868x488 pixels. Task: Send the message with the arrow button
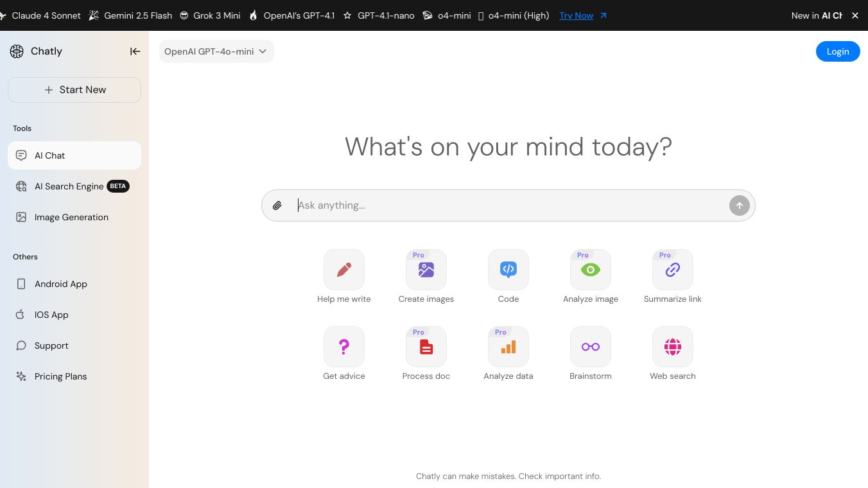click(x=740, y=205)
